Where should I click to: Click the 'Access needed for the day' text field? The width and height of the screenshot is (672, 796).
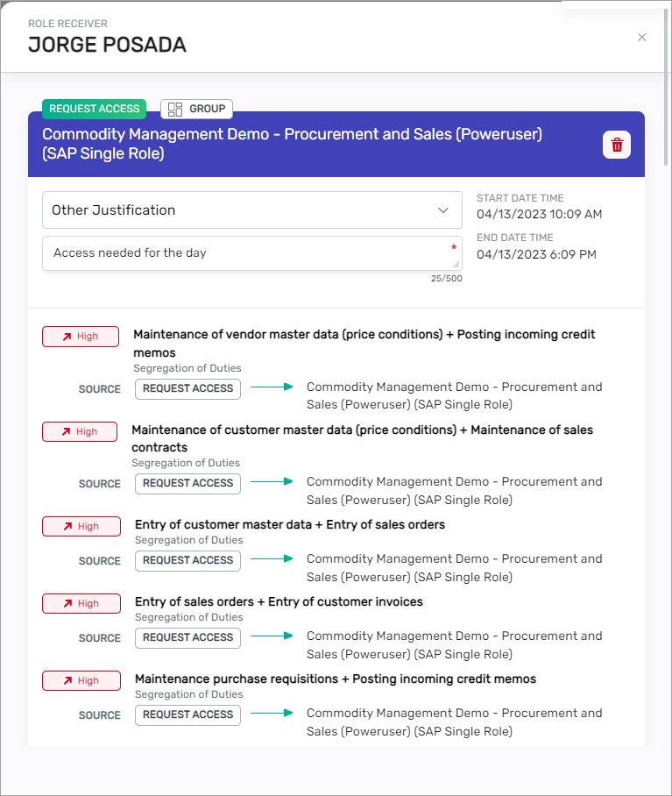click(245, 253)
